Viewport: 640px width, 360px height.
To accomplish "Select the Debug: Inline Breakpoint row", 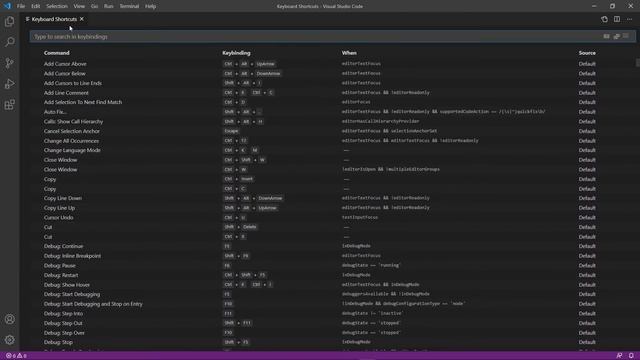I will click(x=332, y=256).
